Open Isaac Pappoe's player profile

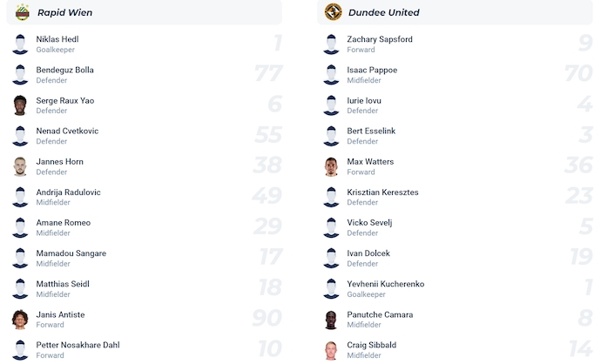tap(372, 70)
